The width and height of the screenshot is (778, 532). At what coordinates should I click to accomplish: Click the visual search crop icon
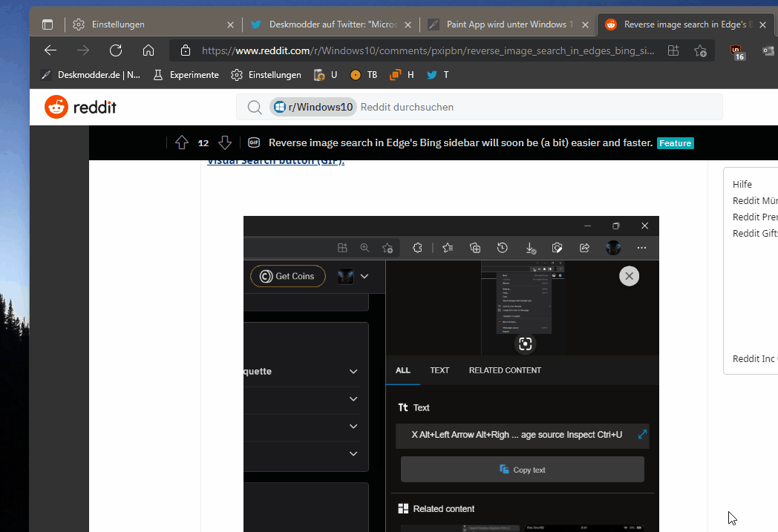tap(526, 344)
